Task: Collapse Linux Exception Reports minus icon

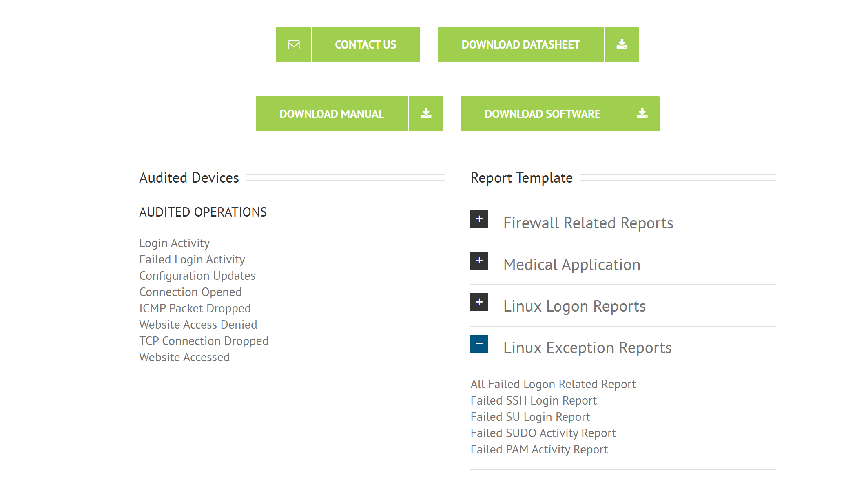Action: pos(479,344)
